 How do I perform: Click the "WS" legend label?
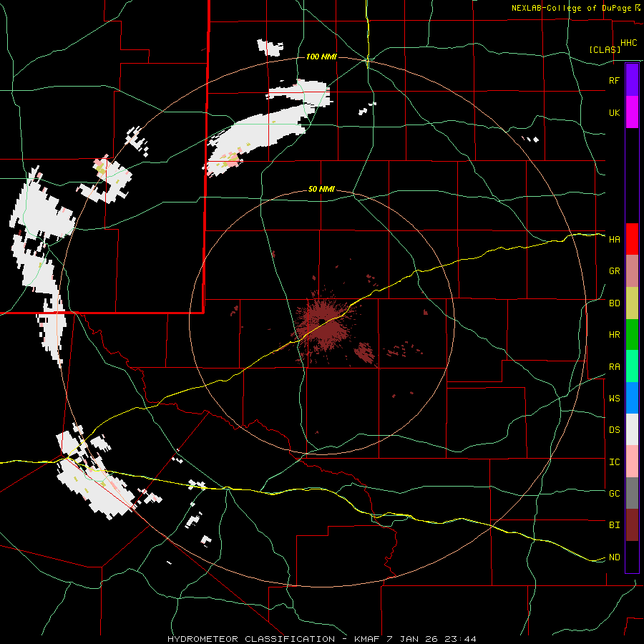click(x=615, y=399)
